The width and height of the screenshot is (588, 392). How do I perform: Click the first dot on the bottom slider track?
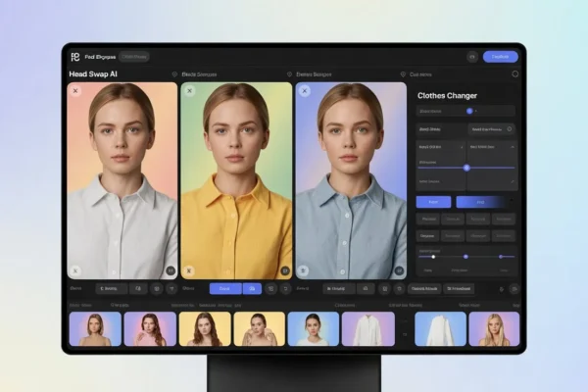pos(433,257)
